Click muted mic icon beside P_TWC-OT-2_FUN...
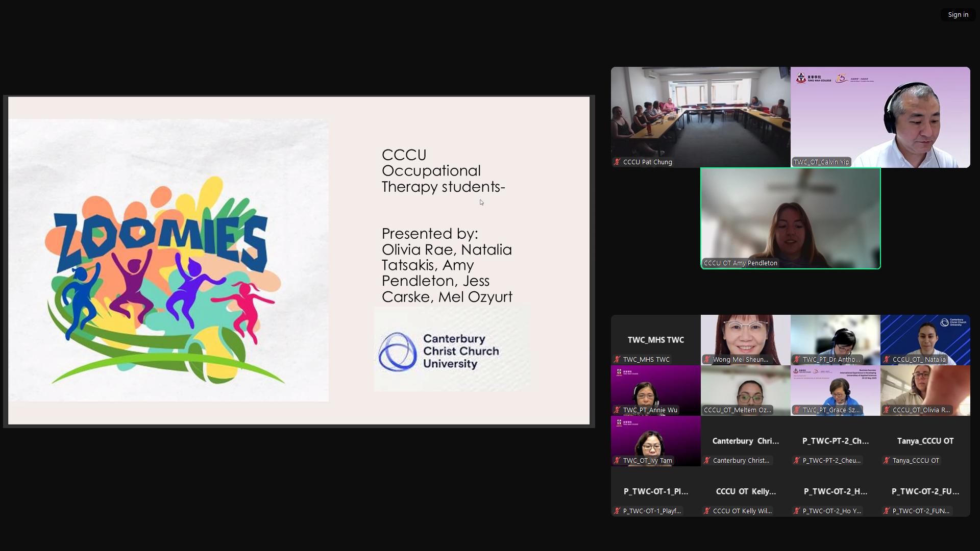The image size is (980, 551). 887,511
